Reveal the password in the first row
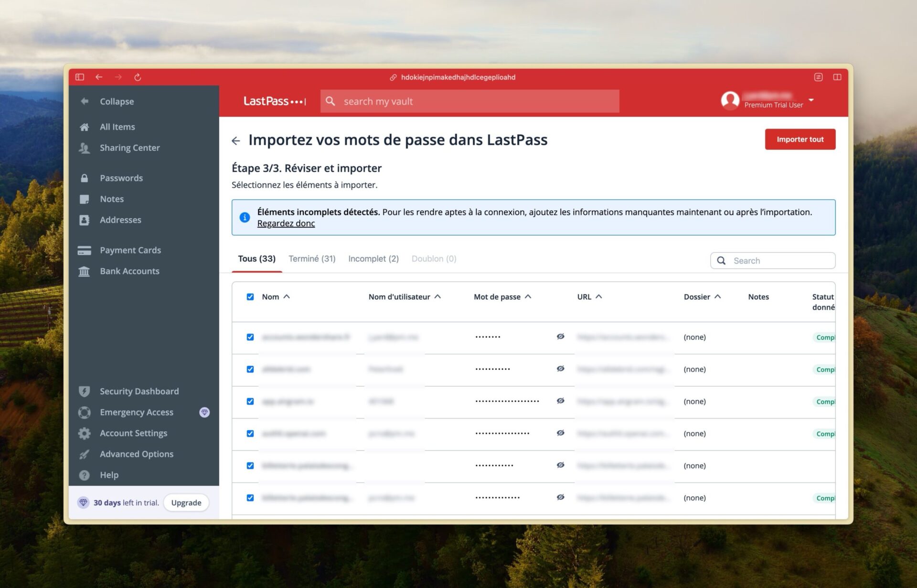The image size is (917, 588). pos(560,337)
